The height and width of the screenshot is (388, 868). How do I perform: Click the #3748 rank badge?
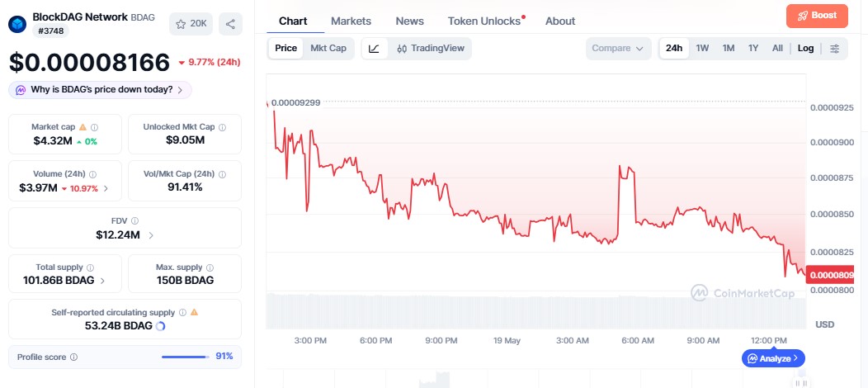pos(51,31)
